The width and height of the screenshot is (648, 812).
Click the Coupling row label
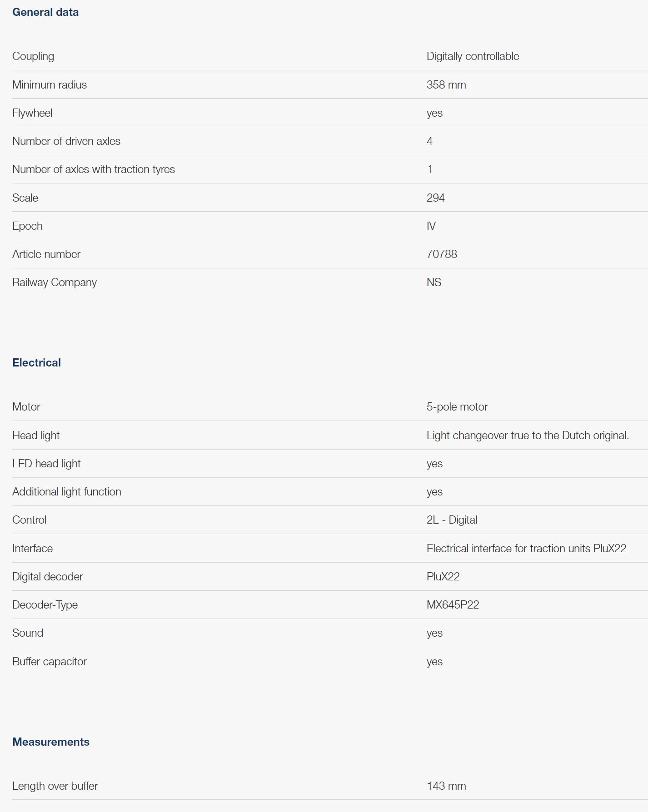click(33, 56)
